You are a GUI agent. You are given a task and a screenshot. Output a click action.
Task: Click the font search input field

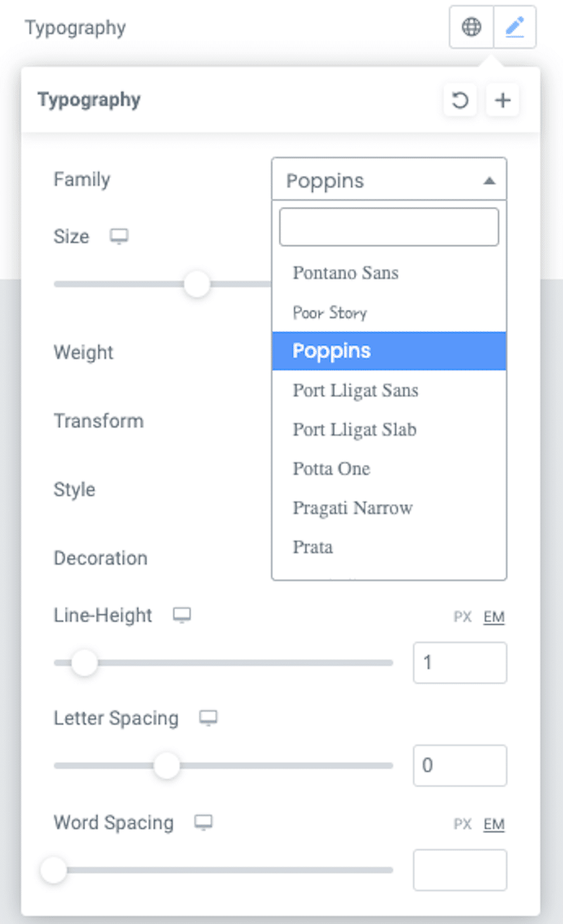(388, 226)
